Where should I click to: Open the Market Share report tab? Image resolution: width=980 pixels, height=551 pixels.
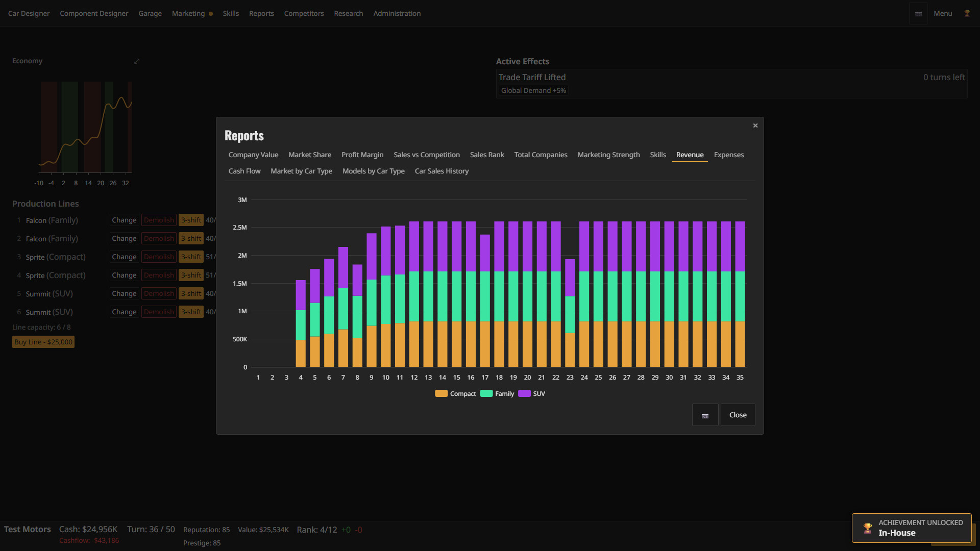pos(309,155)
